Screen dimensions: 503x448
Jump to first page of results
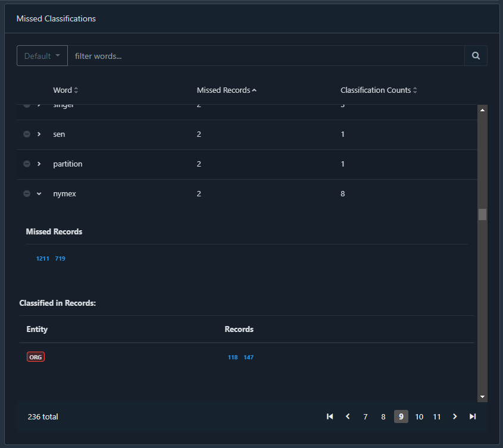pyautogui.click(x=330, y=416)
